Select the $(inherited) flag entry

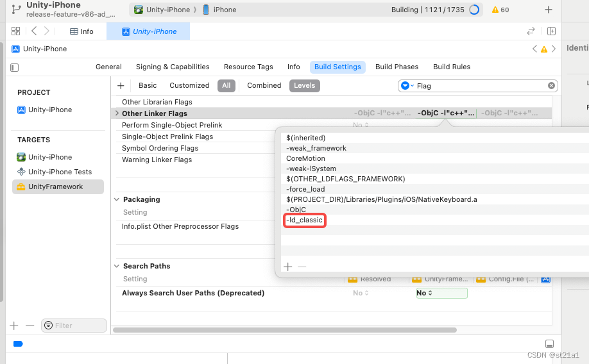coord(306,138)
